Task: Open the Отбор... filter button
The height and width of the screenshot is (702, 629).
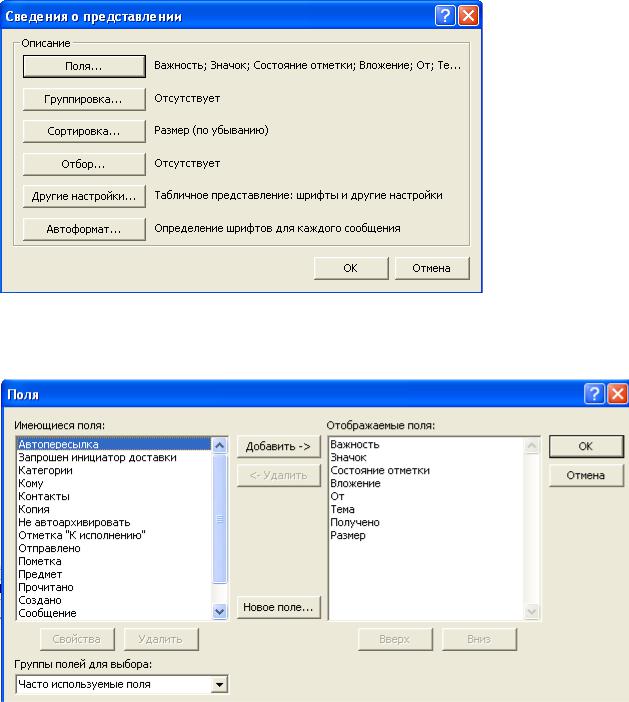Action: tap(84, 164)
